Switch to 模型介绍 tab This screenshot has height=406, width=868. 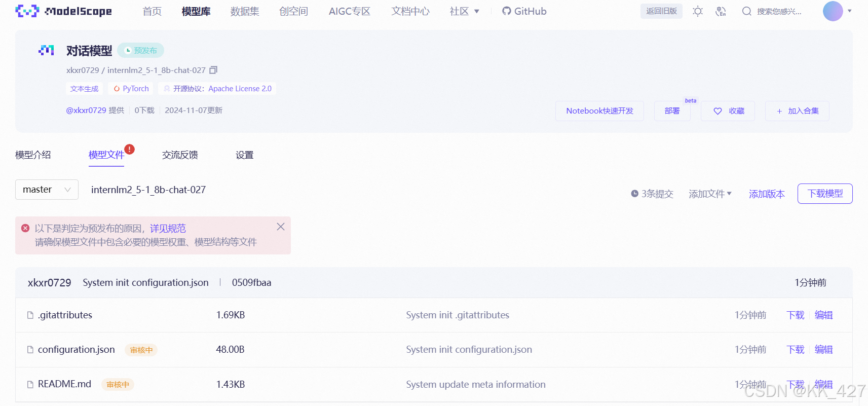click(33, 155)
